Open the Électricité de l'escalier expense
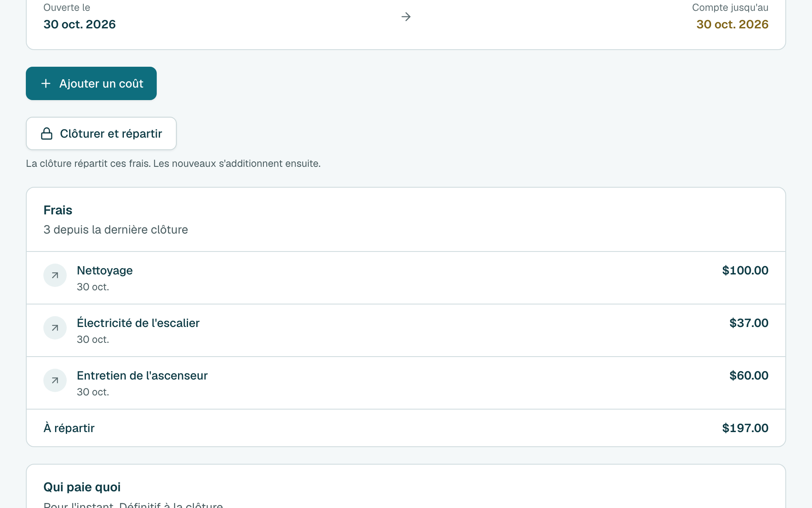 (x=406, y=330)
